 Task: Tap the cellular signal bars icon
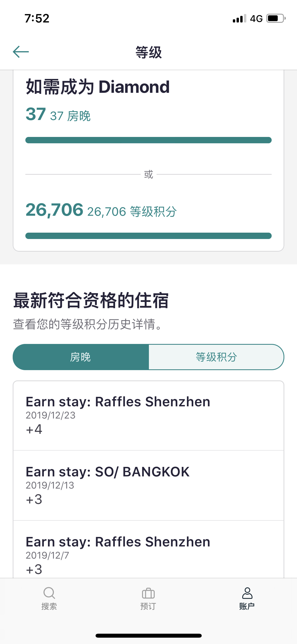(x=239, y=19)
